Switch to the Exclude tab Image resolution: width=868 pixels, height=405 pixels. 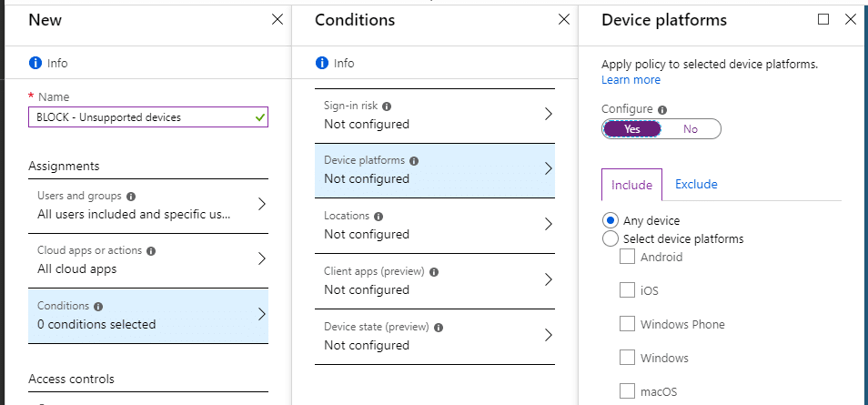pyautogui.click(x=696, y=185)
